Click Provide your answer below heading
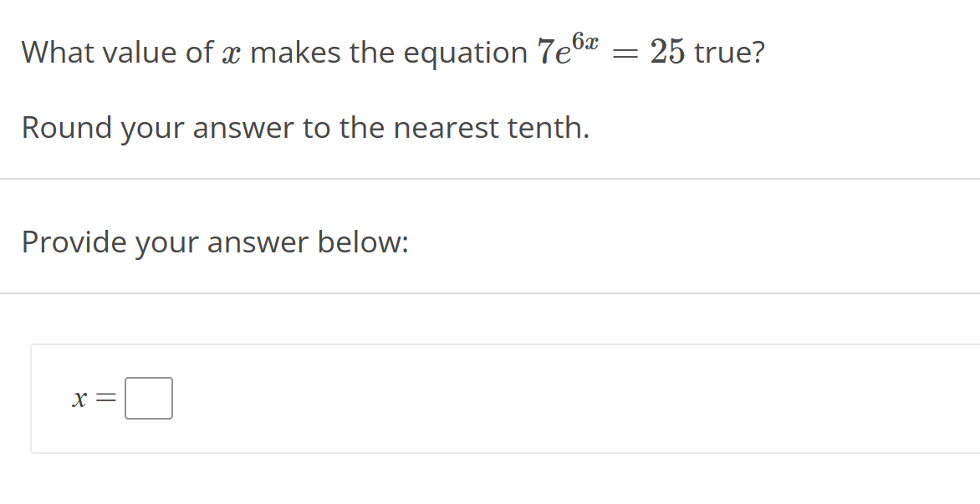This screenshot has width=980, height=504. (215, 242)
